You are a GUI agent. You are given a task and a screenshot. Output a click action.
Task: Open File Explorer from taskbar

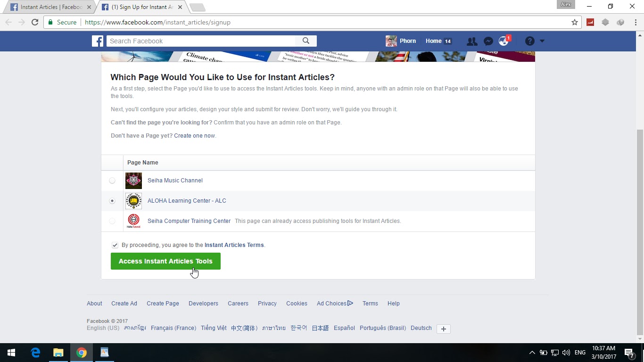click(x=58, y=353)
